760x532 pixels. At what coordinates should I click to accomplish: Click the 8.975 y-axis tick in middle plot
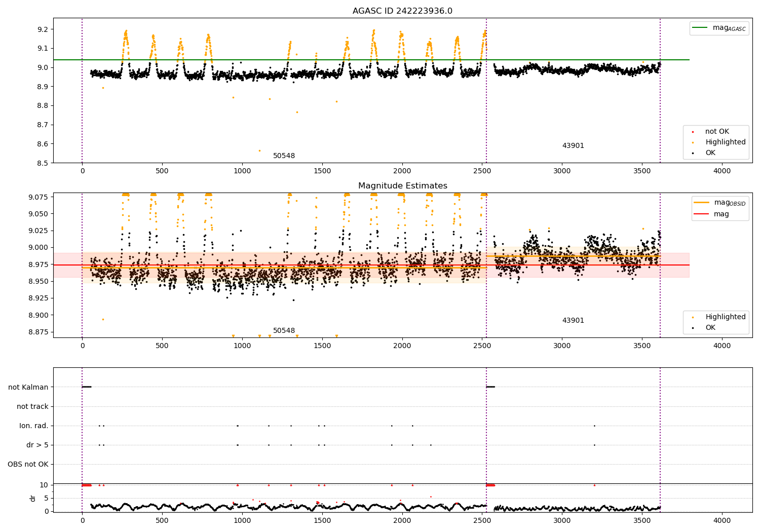click(x=39, y=264)
